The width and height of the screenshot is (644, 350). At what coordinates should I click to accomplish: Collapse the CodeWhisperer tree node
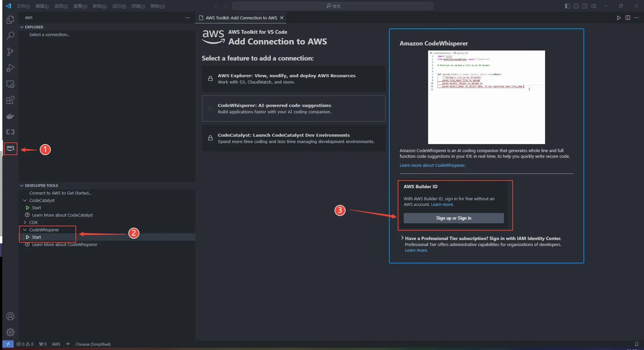tap(25, 230)
